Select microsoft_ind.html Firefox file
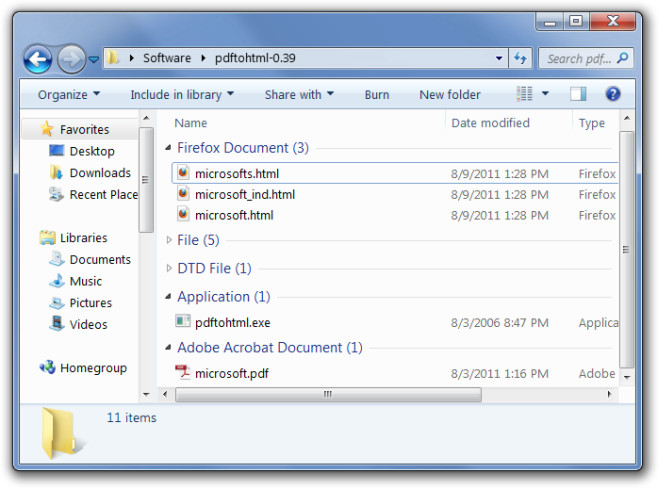 point(244,194)
